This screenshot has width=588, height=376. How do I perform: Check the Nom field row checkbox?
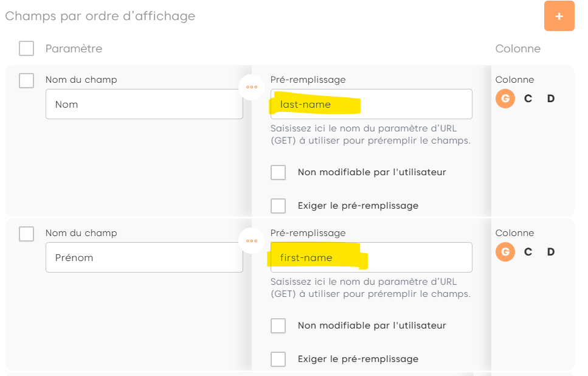pyautogui.click(x=26, y=80)
